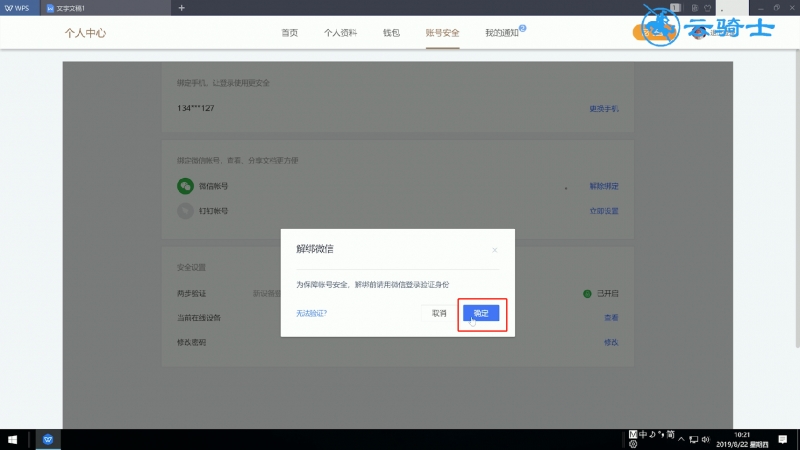Close the 解绑微信 dialog with X
The image size is (800, 450).
pos(494,250)
